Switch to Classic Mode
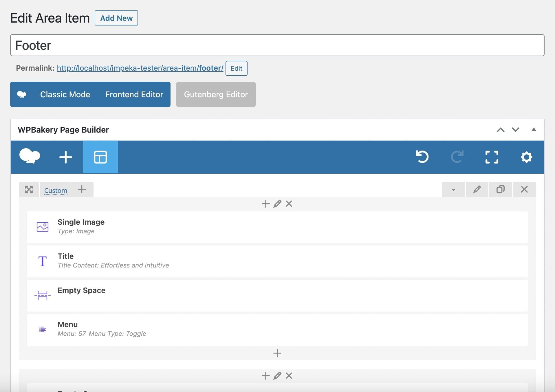555x392 pixels. click(65, 94)
